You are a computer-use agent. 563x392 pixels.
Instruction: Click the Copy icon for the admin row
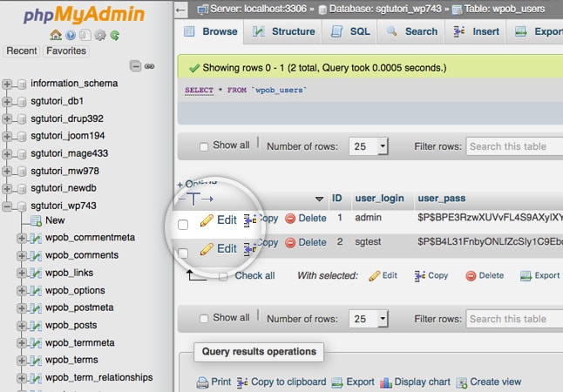[250, 220]
